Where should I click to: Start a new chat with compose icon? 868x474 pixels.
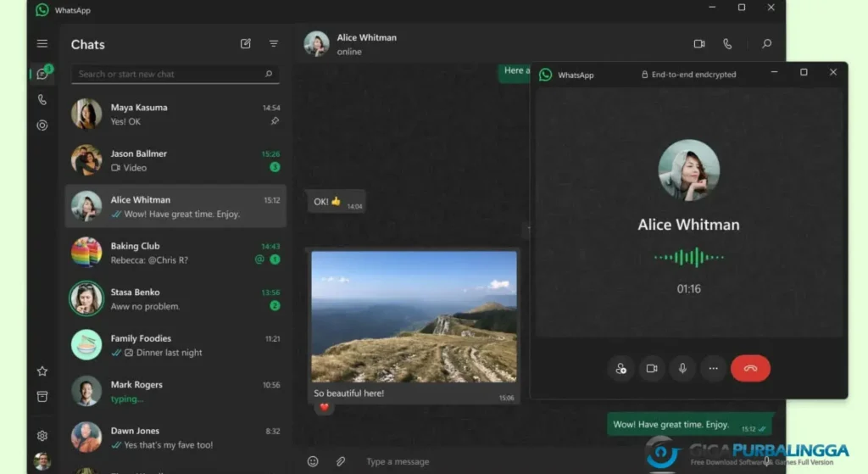246,44
